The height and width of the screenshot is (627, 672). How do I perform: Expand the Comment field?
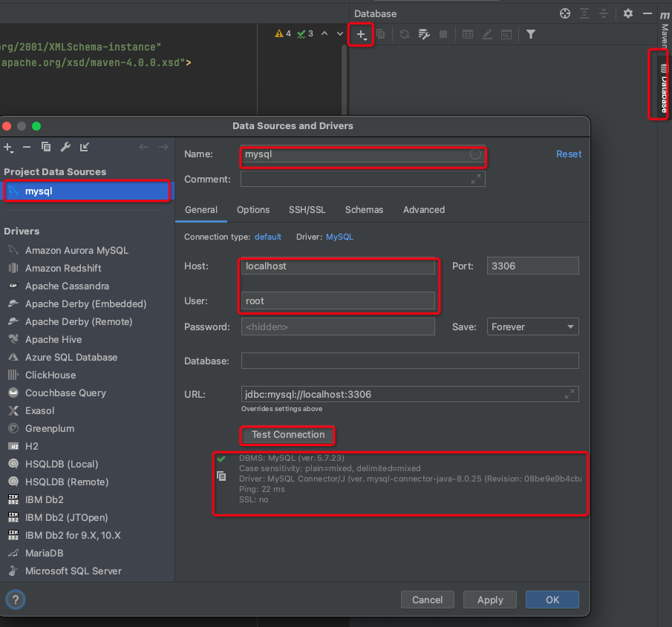point(476,179)
